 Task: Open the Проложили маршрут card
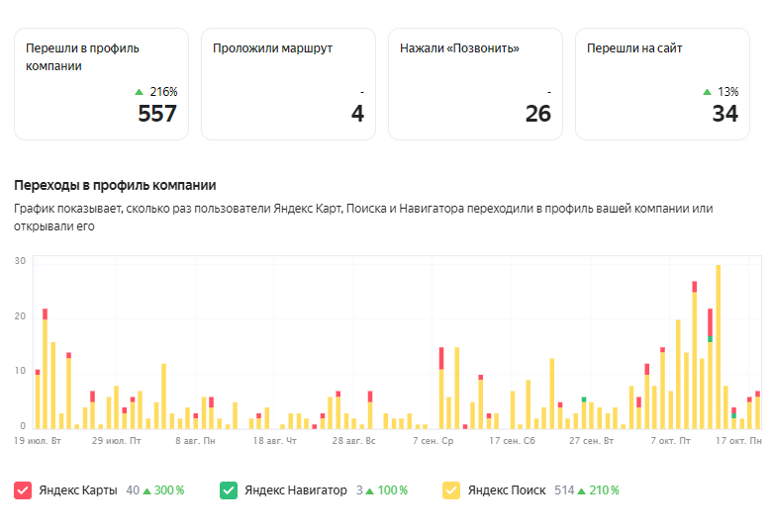pos(289,84)
